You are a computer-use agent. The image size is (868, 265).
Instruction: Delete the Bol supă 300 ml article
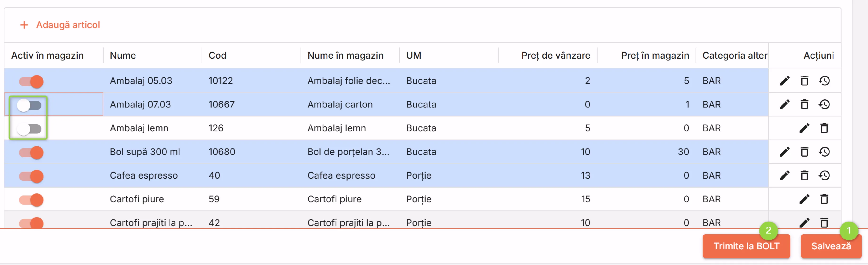point(804,152)
